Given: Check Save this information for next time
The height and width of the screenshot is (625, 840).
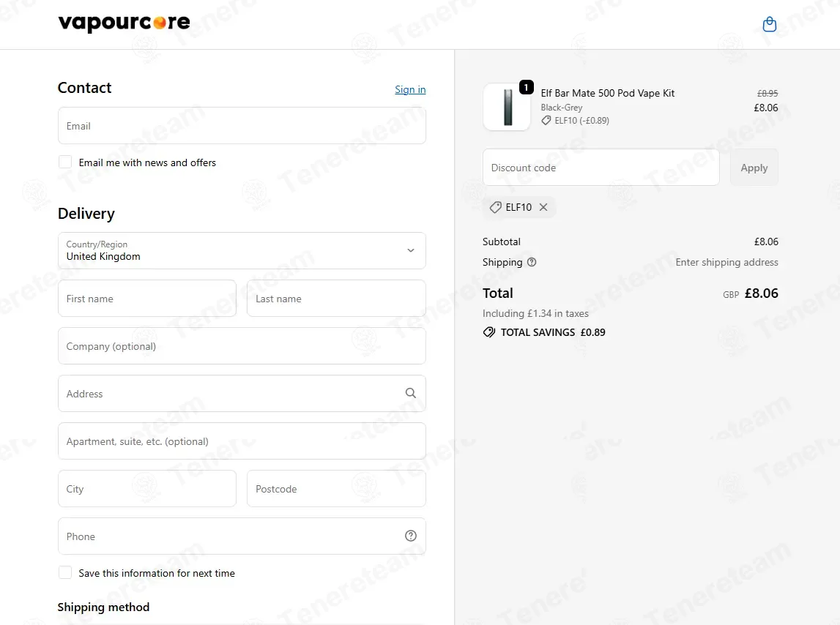Looking at the screenshot, I should click(65, 572).
